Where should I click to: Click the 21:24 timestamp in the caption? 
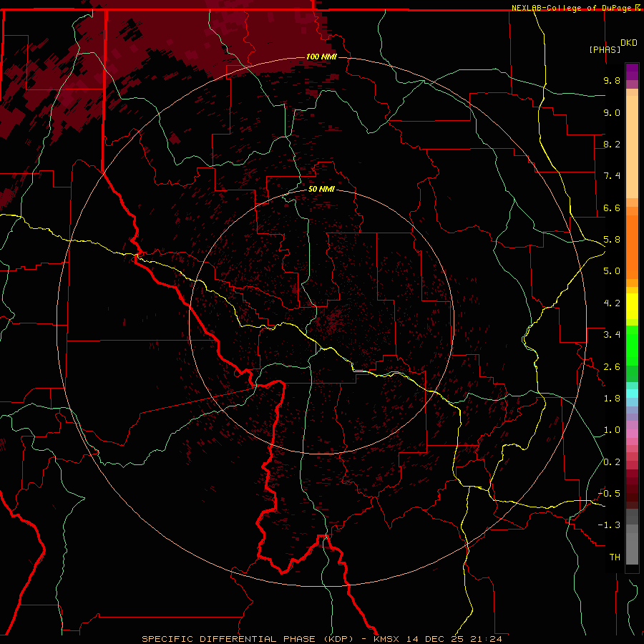tap(487, 639)
